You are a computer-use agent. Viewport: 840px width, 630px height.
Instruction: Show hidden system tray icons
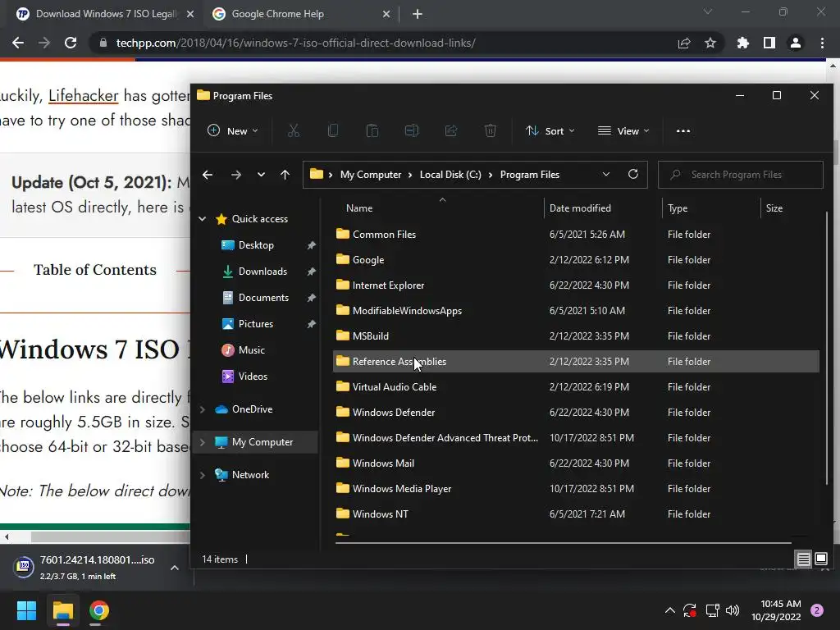[669, 610]
